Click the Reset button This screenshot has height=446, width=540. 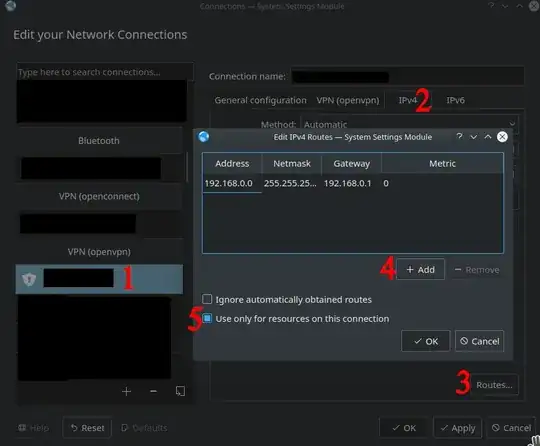pyautogui.click(x=87, y=428)
